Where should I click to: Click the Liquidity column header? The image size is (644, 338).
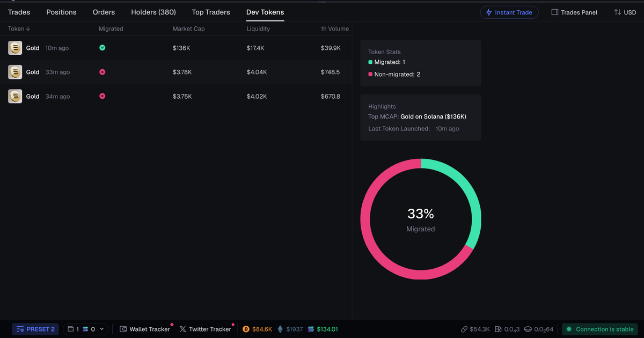[258, 28]
